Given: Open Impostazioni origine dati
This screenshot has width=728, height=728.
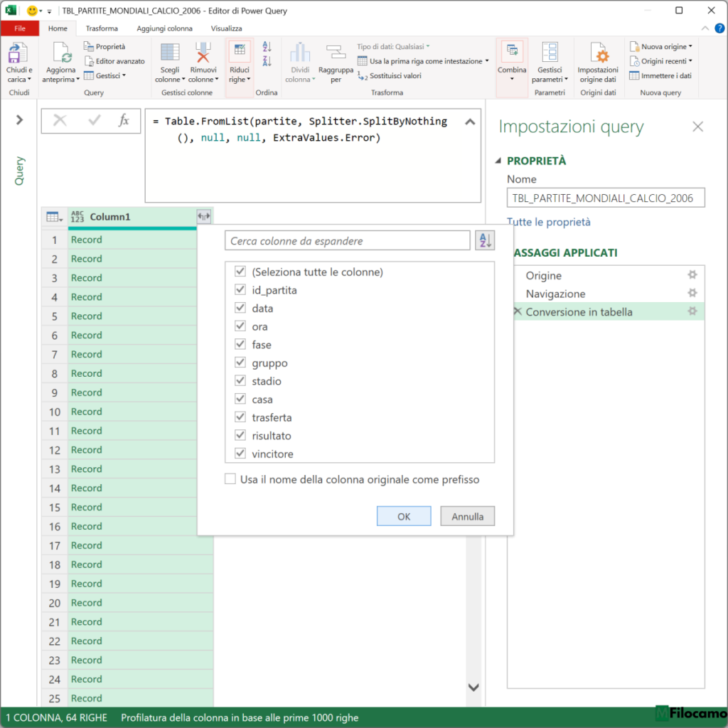Looking at the screenshot, I should [x=597, y=63].
